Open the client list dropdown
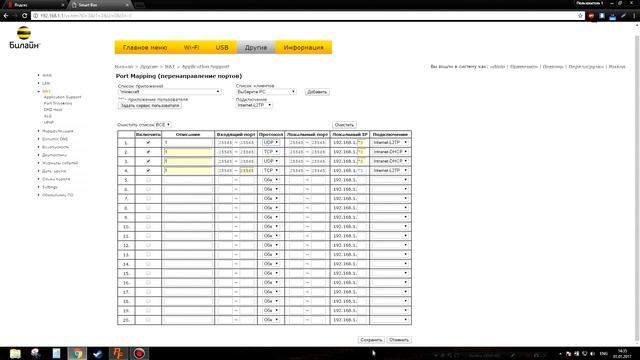This screenshot has height=360, width=640. [266, 92]
